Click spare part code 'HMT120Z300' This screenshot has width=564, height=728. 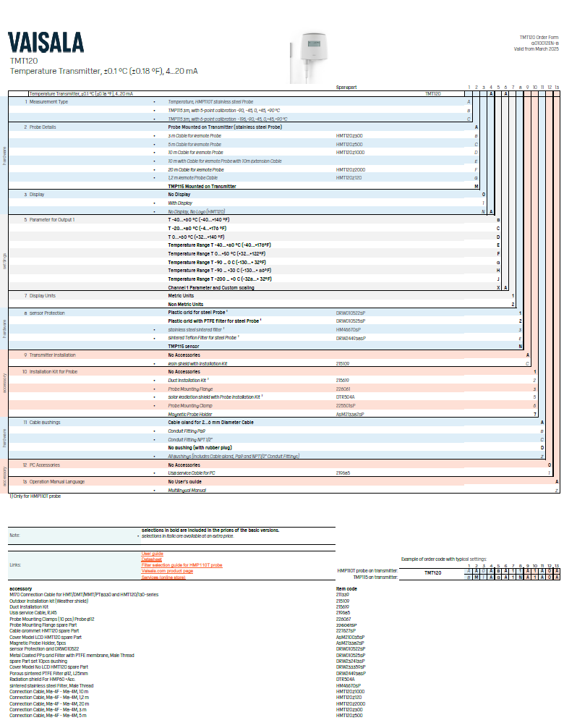click(349, 135)
